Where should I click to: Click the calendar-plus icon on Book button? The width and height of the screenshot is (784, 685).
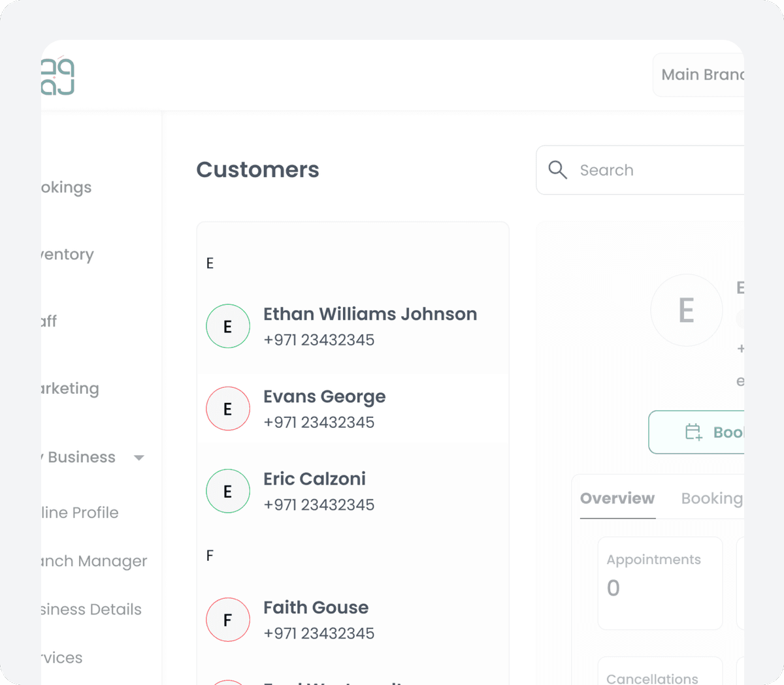coord(693,432)
